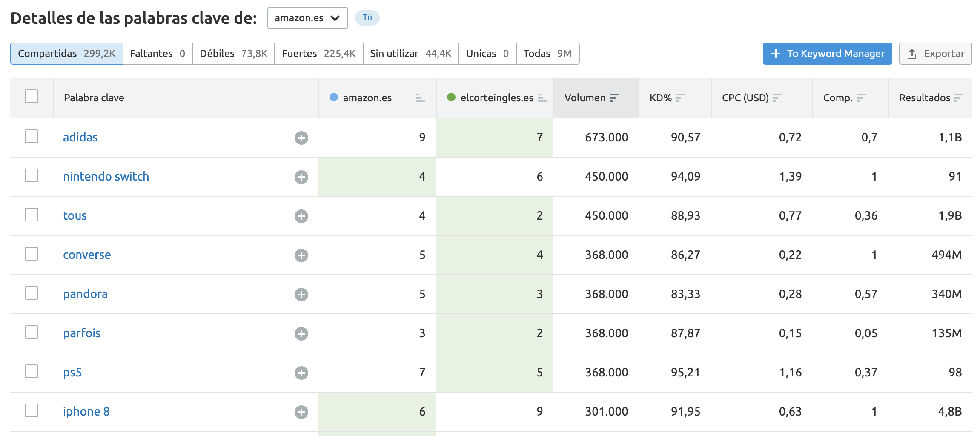The image size is (980, 436).
Task: Click Comp. value 0,05
Action: tap(866, 333)
